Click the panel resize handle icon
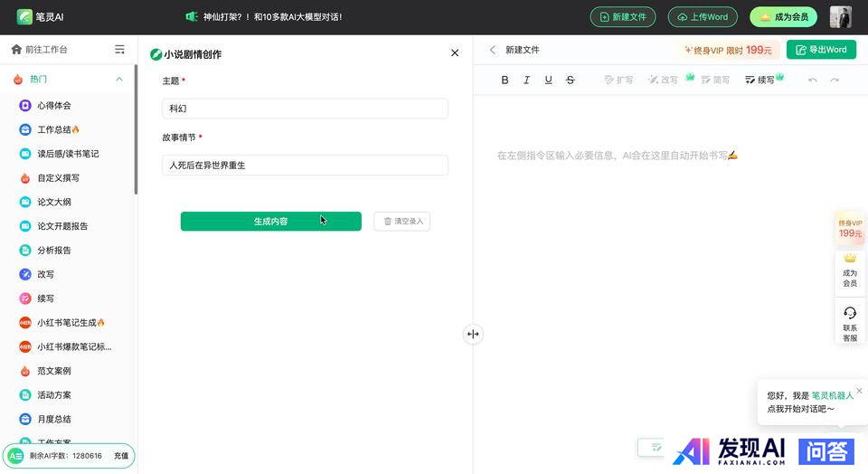This screenshot has width=868, height=474. (473, 334)
